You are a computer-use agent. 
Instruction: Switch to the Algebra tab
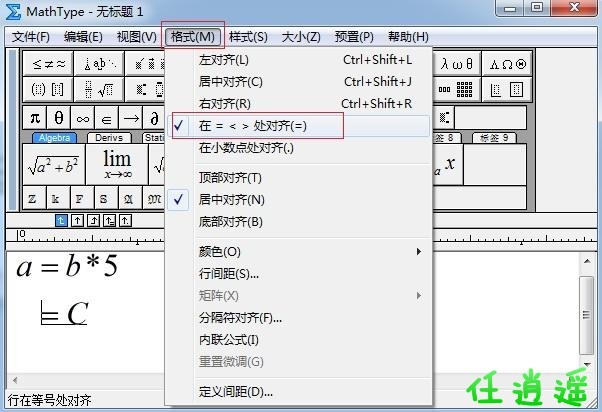[55, 137]
